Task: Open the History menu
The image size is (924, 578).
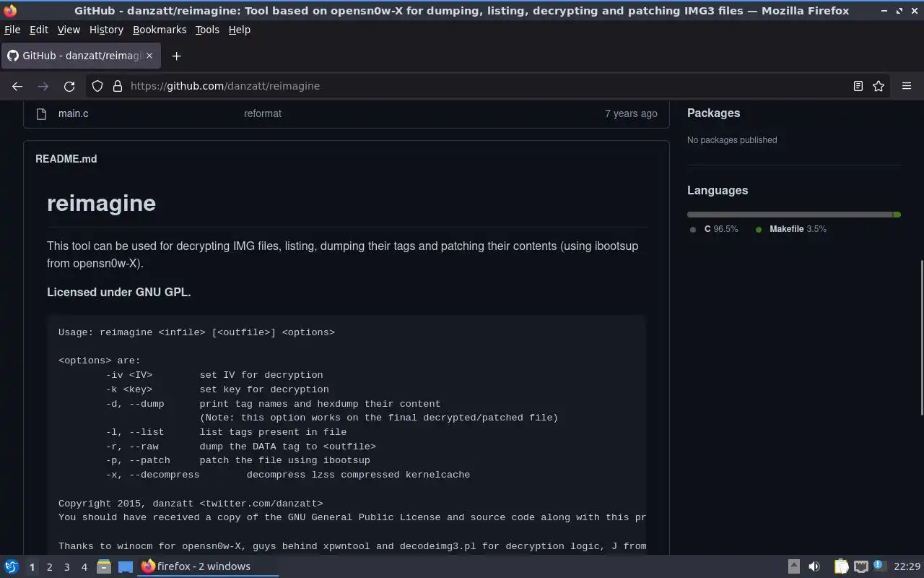Action: pos(106,30)
